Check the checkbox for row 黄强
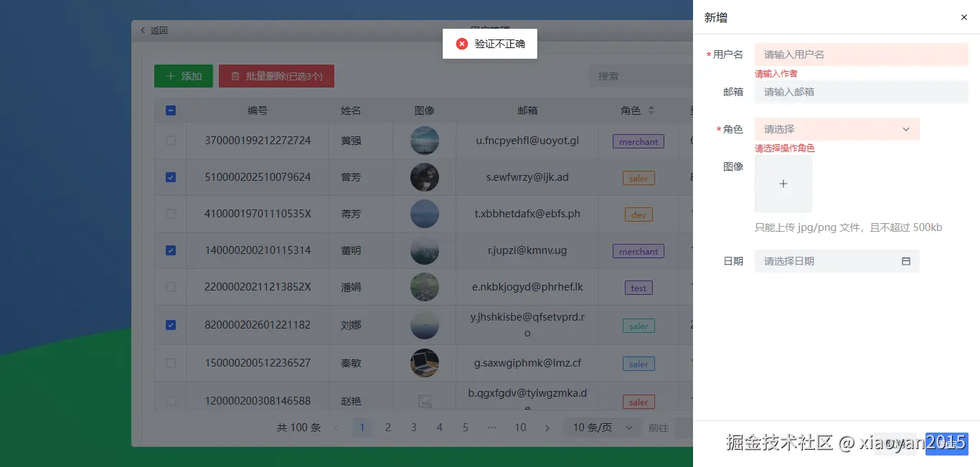This screenshot has width=980, height=467. (x=171, y=141)
